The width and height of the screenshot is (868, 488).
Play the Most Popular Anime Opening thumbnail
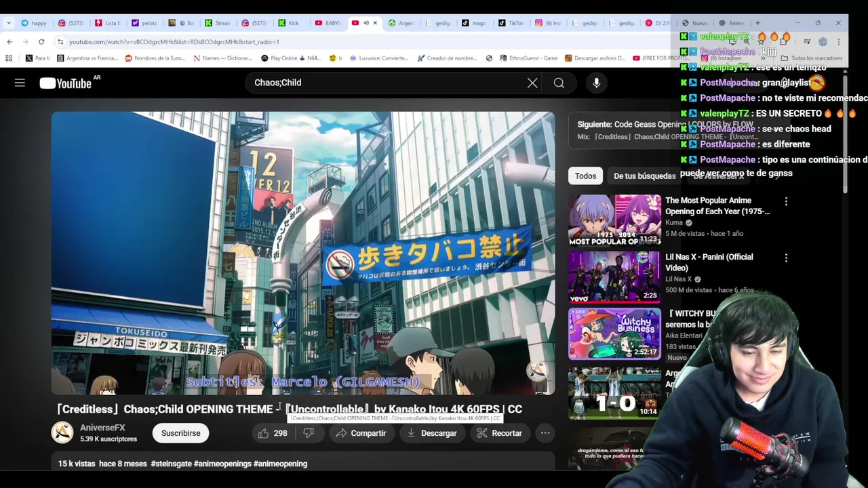pyautogui.click(x=614, y=220)
